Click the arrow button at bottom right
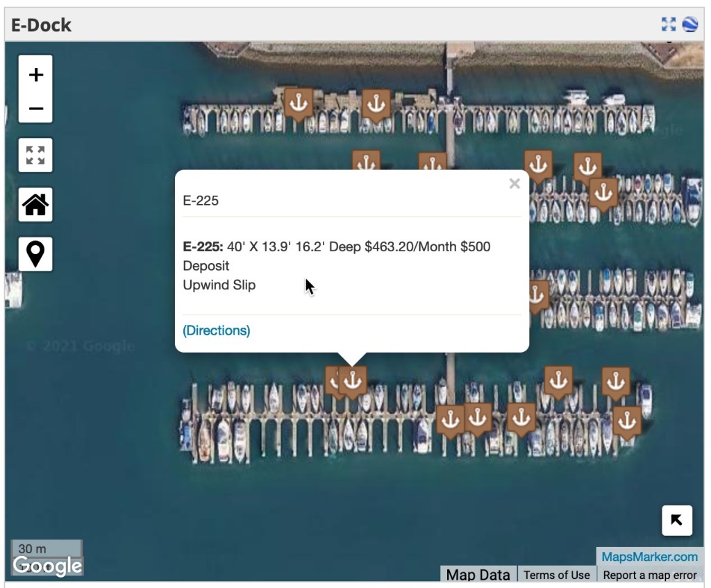 677,521
